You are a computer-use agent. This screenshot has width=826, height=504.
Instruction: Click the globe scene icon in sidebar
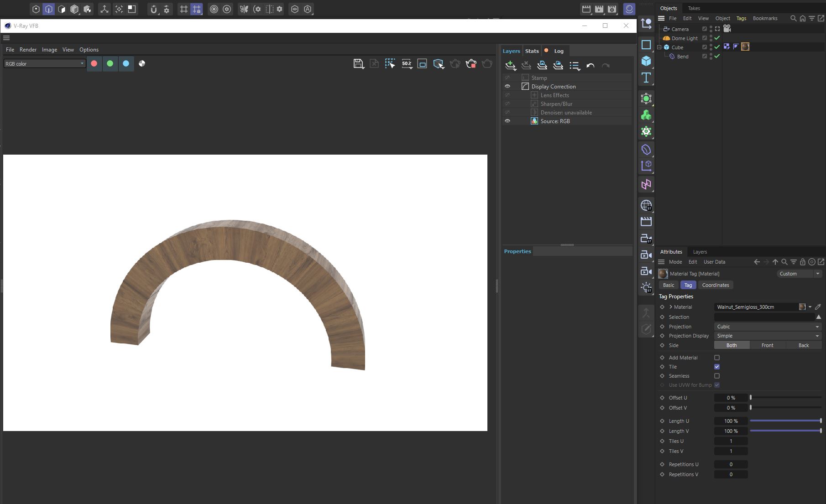tap(646, 205)
